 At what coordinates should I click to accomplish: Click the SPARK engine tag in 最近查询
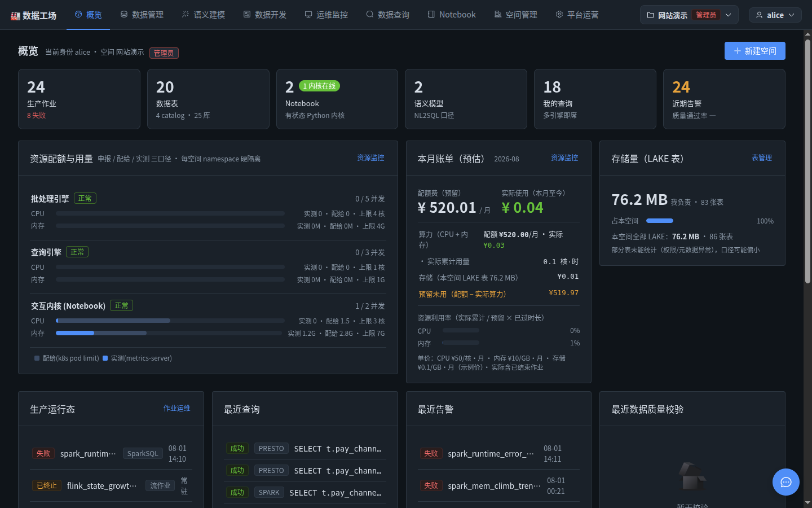[x=269, y=492]
